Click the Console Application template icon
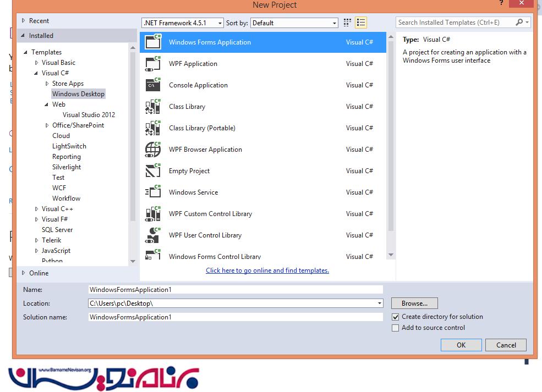This screenshot has height=392, width=542. 153,85
